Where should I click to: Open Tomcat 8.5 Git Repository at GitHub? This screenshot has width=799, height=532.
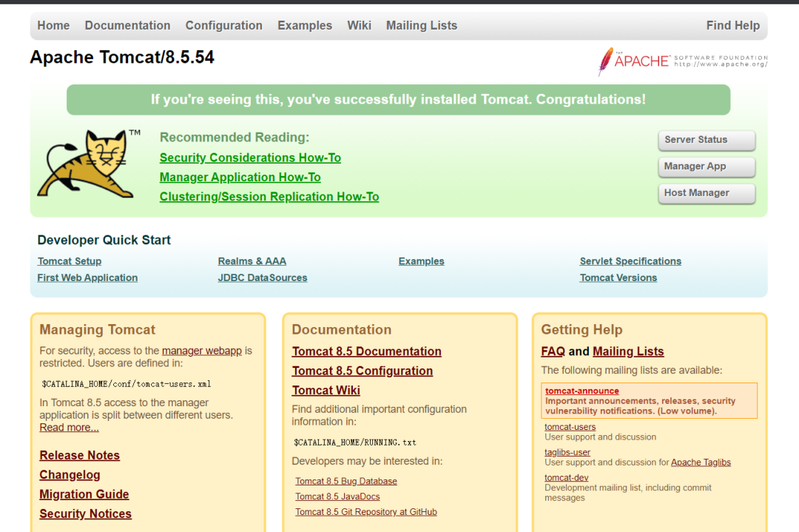click(366, 511)
